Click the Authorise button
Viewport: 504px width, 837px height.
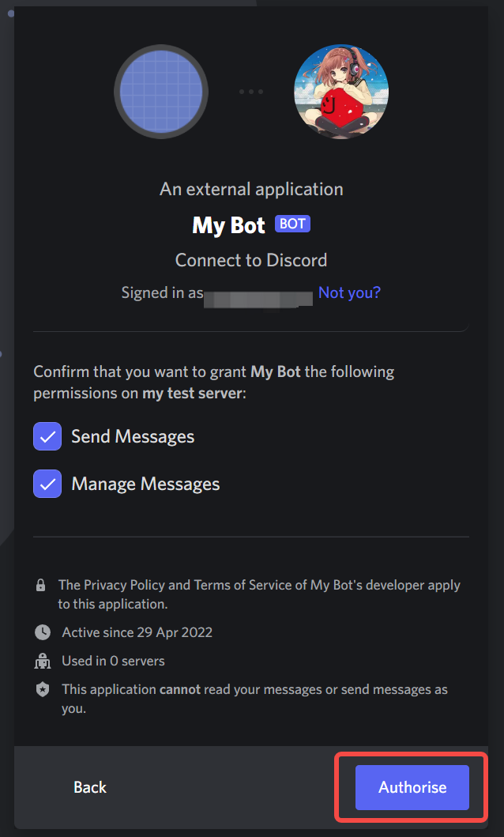[412, 787]
